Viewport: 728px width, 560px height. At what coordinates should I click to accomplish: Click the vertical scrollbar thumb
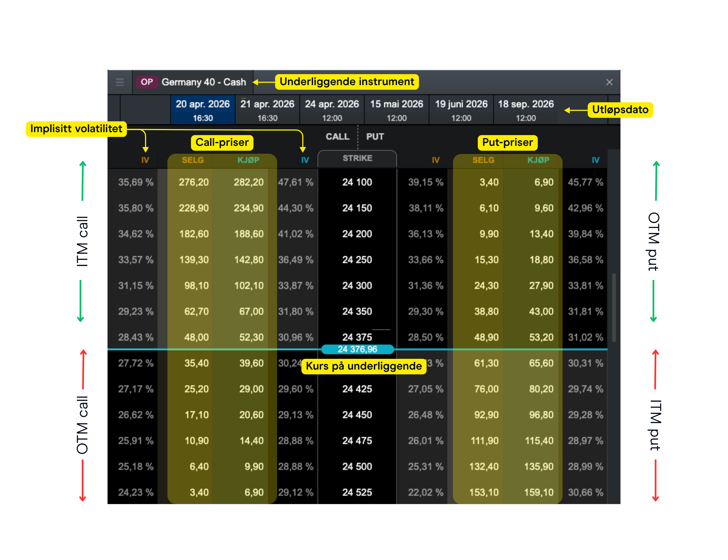click(614, 307)
